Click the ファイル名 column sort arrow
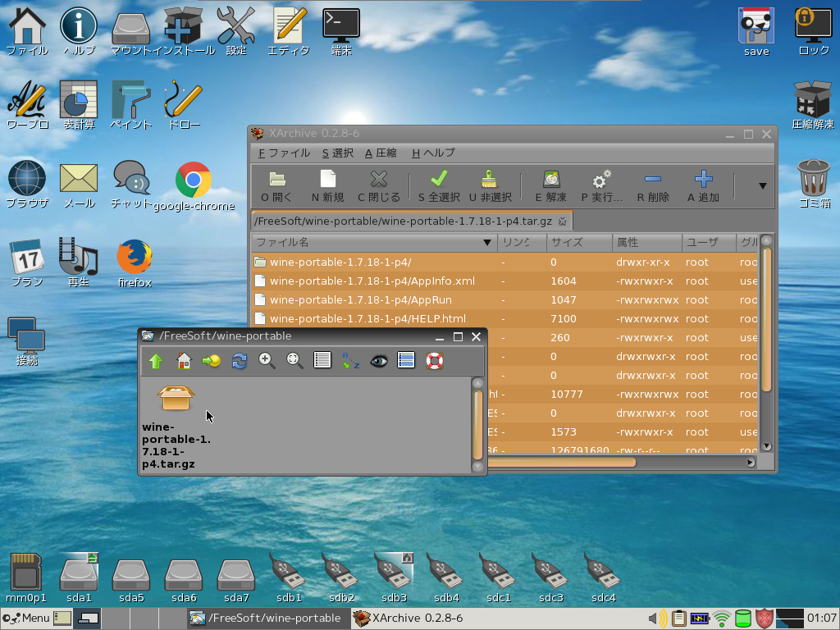This screenshot has width=840, height=630. click(x=487, y=243)
